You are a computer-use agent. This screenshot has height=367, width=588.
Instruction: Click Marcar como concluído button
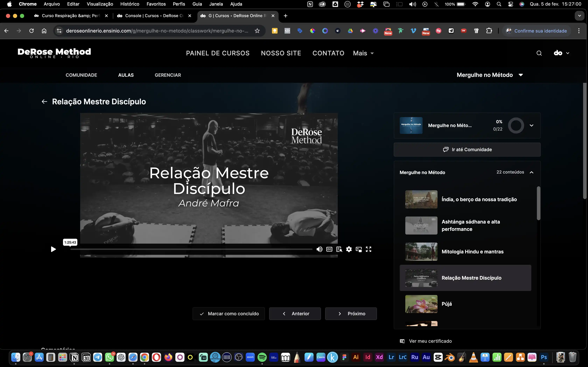[229, 314]
